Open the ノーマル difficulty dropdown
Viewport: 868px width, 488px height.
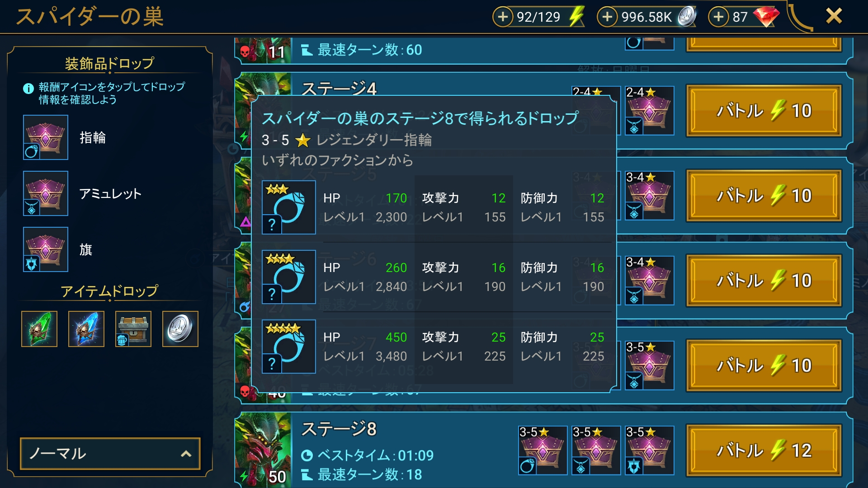[110, 454]
